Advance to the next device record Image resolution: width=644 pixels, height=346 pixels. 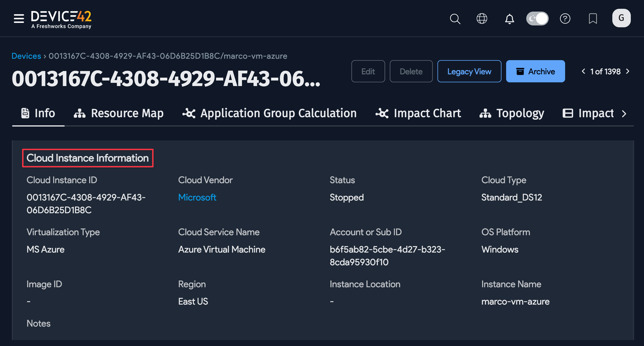(x=628, y=71)
